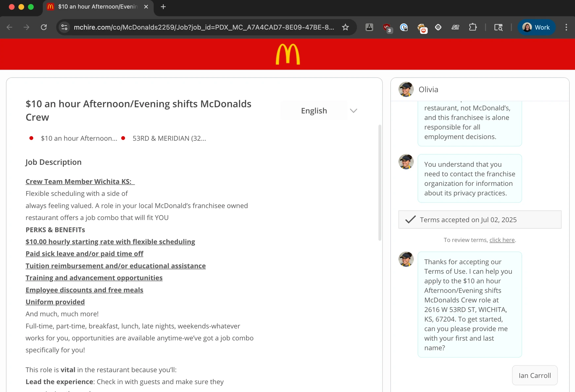Click the privacy practices chat message
Screen dimensions: 575x392
470,179
